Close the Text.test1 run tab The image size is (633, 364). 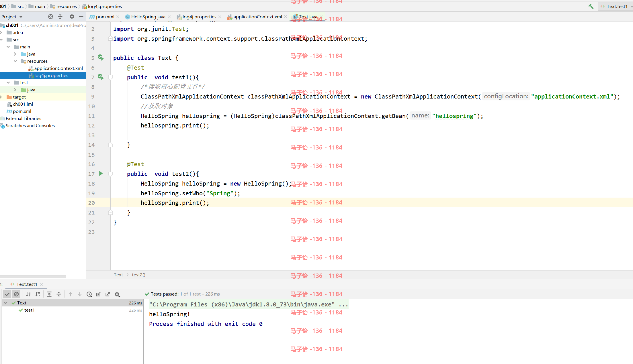tap(42, 284)
